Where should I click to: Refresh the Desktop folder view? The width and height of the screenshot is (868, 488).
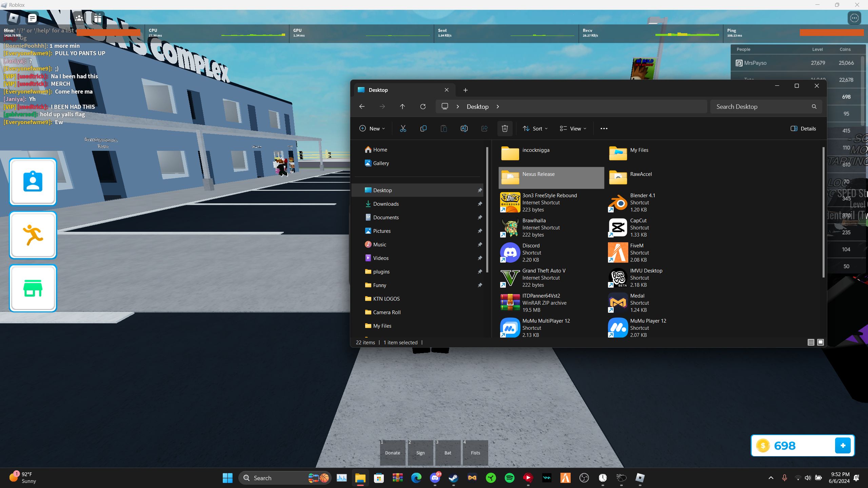[x=423, y=106]
